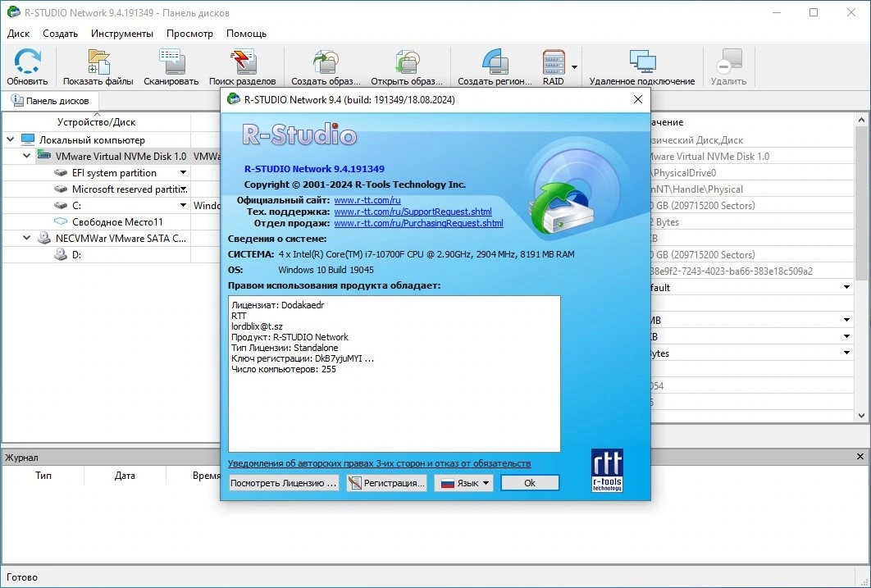The image size is (871, 588).
Task: Open Microsoft reserved partition dropdown arrow
Action: [x=184, y=189]
